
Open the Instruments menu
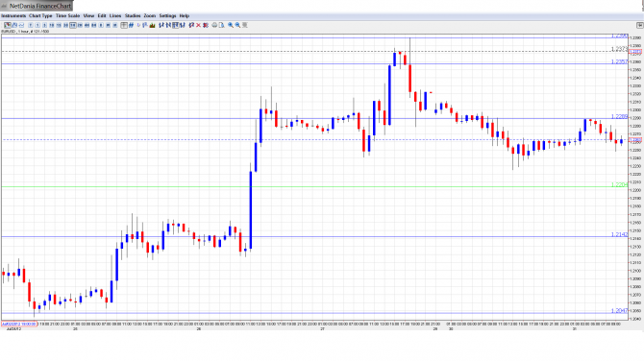point(13,15)
